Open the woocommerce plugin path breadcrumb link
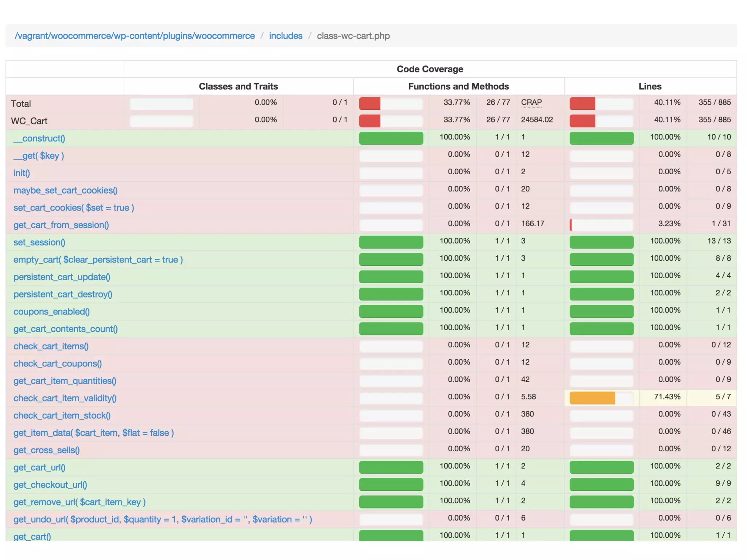The height and width of the screenshot is (560, 747). [135, 36]
